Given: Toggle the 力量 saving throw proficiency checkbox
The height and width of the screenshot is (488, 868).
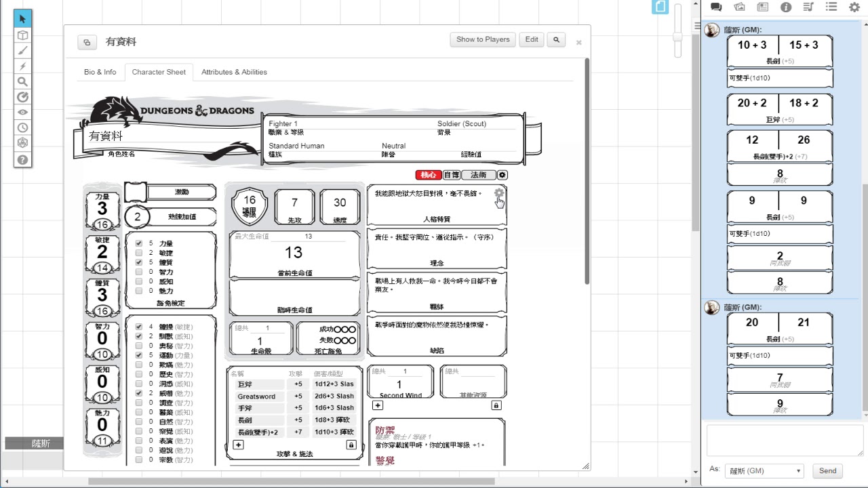Looking at the screenshot, I should pos(139,243).
